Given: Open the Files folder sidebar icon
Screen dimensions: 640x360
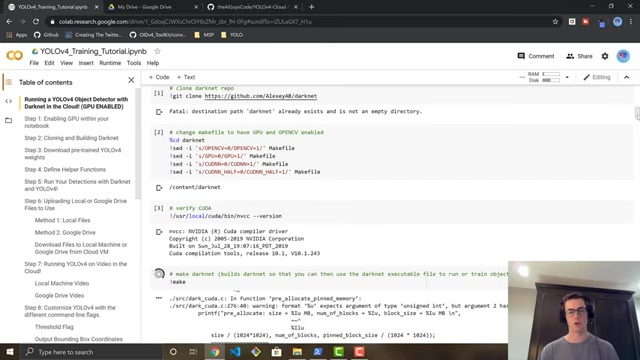Looking at the screenshot, I should click(9, 120).
